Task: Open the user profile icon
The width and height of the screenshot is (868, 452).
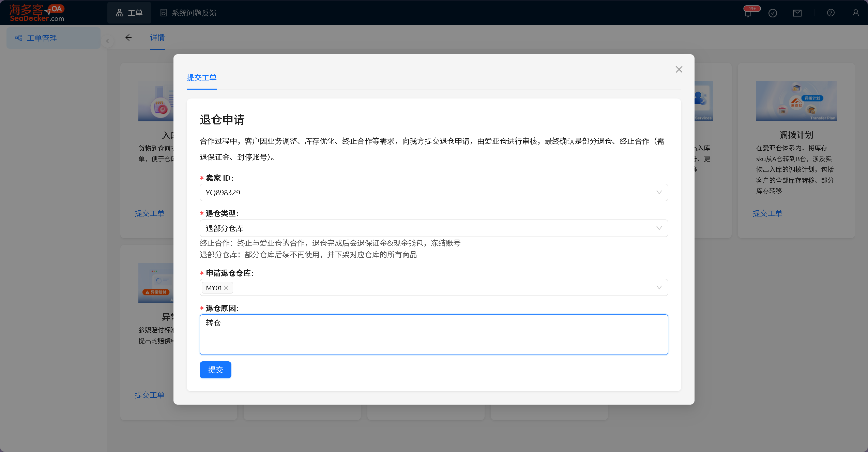Action: coord(855,13)
